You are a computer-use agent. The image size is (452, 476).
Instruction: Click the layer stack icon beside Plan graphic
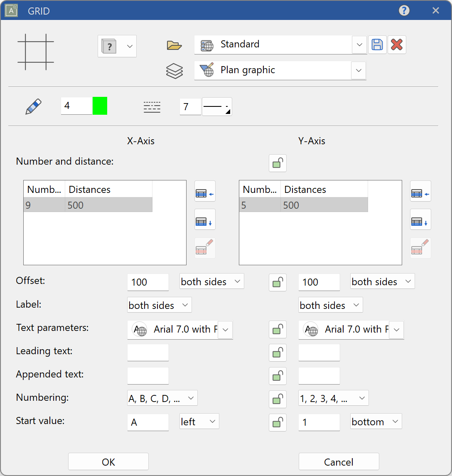[174, 71]
